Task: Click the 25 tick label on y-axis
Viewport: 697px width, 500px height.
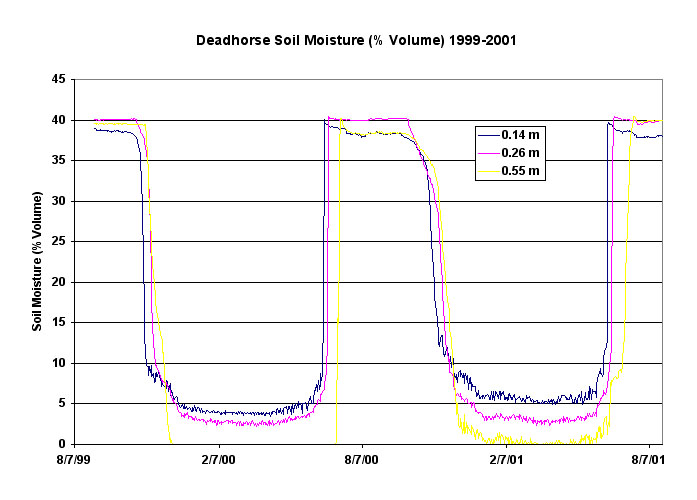Action: [60, 242]
